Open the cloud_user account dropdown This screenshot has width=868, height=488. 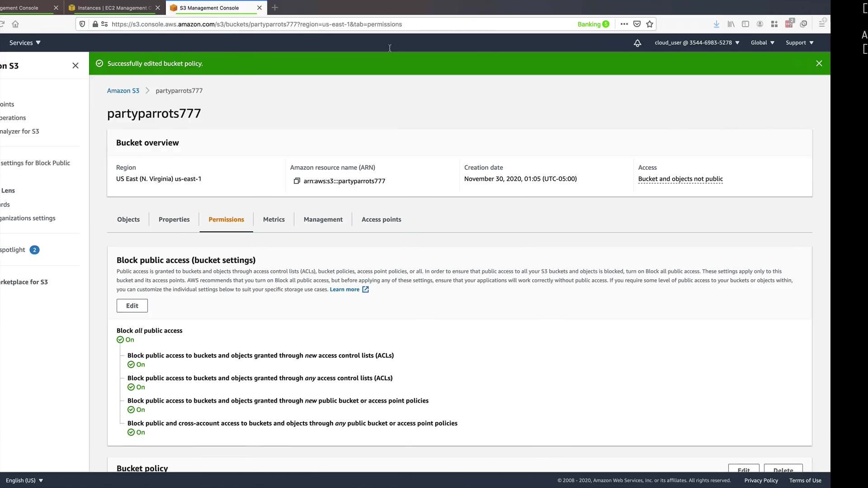pyautogui.click(x=697, y=43)
